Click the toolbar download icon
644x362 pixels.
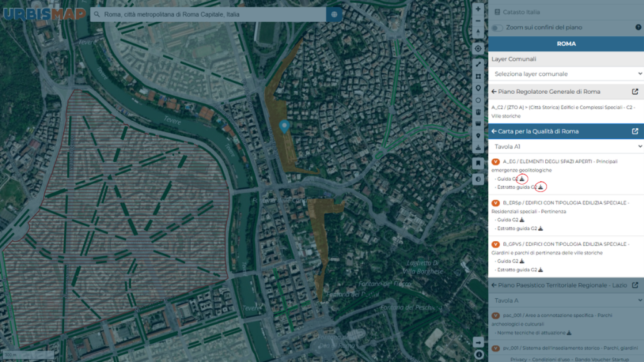coord(478,148)
